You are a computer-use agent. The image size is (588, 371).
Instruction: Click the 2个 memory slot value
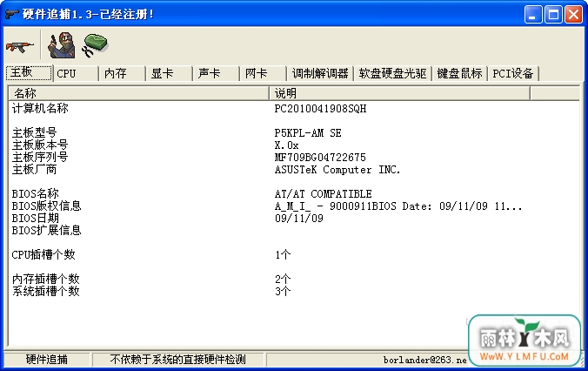pyautogui.click(x=283, y=280)
